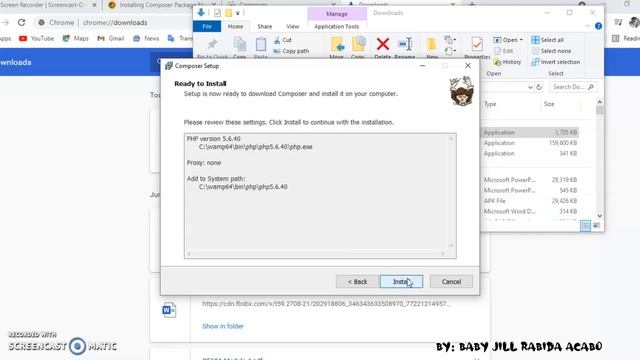Image resolution: width=640 pixels, height=360 pixels.
Task: Open the Gmail bookmark
Action: click(111, 38)
